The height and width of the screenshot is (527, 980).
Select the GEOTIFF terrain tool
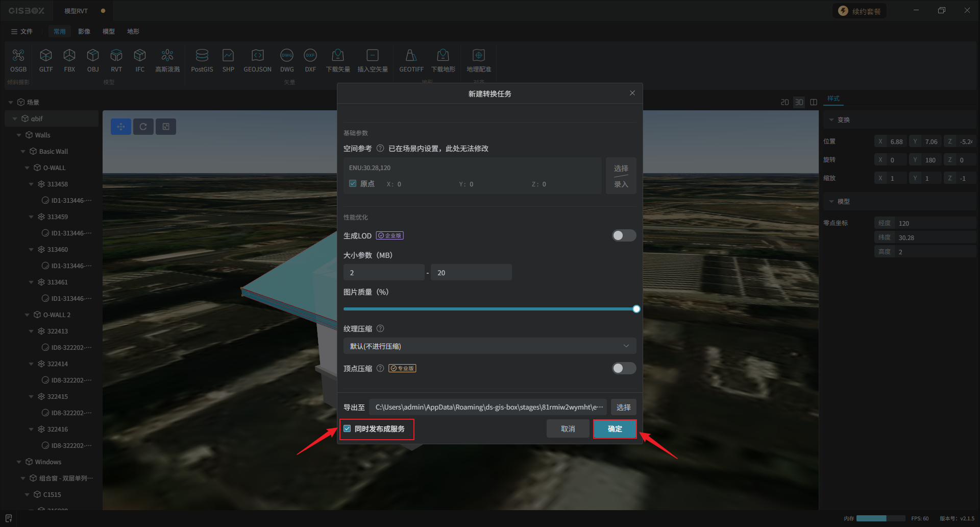411,56
